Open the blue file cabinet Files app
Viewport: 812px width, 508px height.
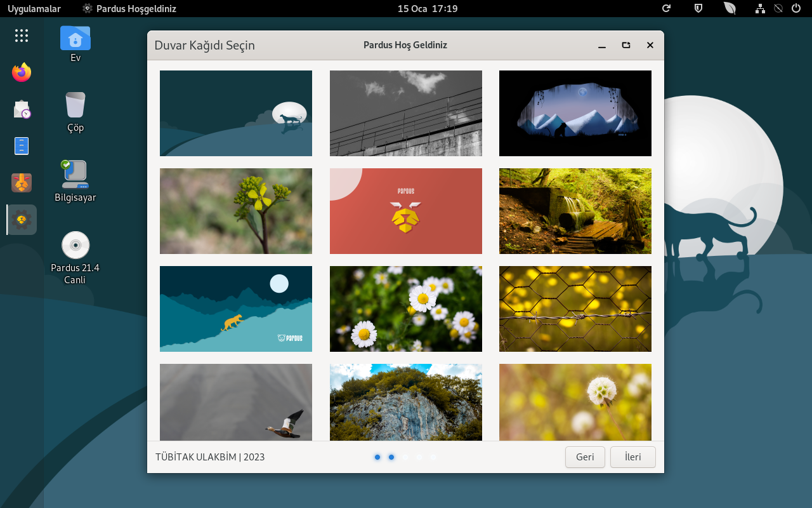pos(22,146)
